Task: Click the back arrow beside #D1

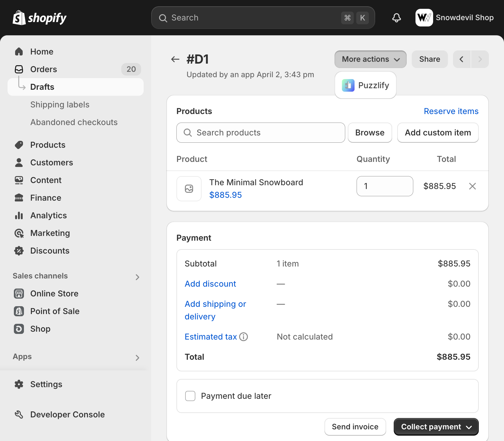Action: pyautogui.click(x=175, y=59)
